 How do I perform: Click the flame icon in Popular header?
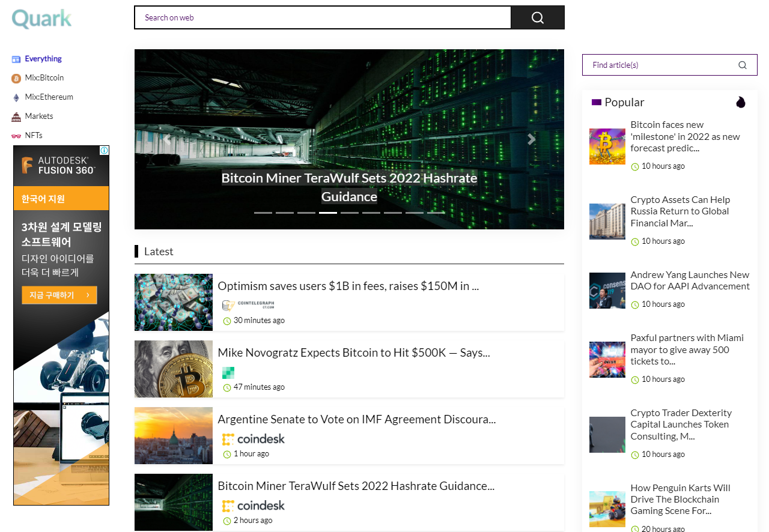click(741, 102)
